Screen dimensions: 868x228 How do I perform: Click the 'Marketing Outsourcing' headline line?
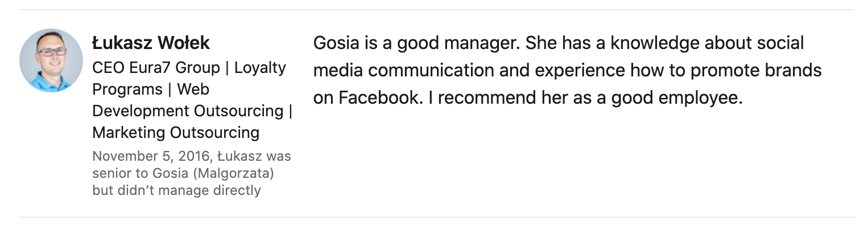point(175,133)
